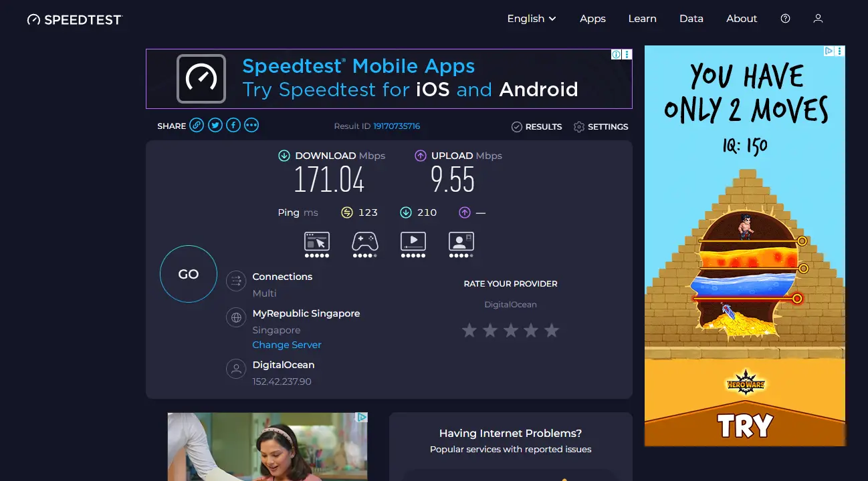Click the Connections mode icon
Screen dimensions: 868x481
(x=236, y=281)
